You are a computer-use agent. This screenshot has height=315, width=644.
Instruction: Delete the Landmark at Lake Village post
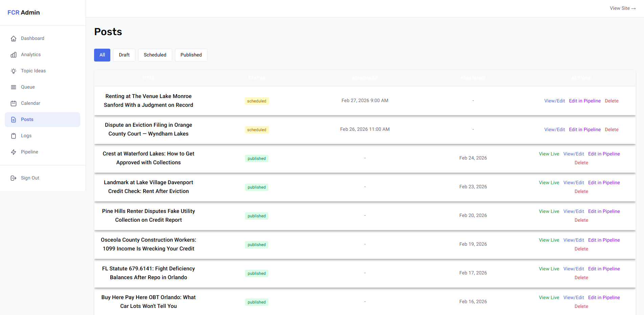tap(581, 191)
